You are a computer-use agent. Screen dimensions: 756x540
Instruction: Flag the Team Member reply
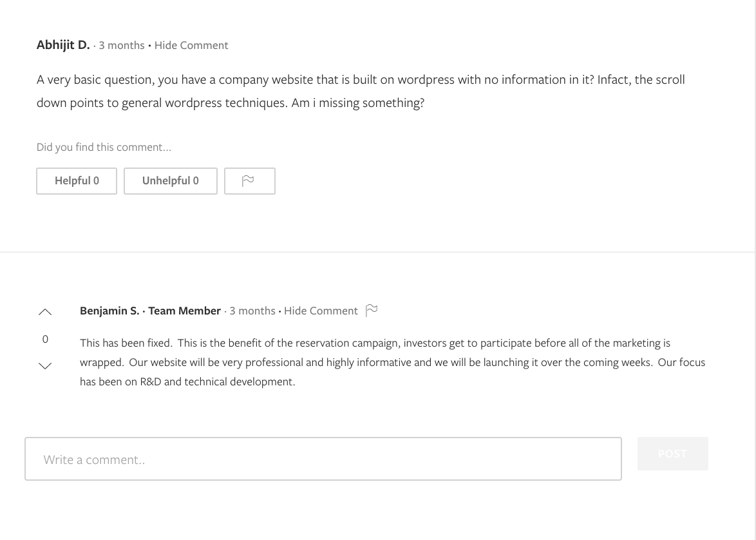[x=372, y=311]
